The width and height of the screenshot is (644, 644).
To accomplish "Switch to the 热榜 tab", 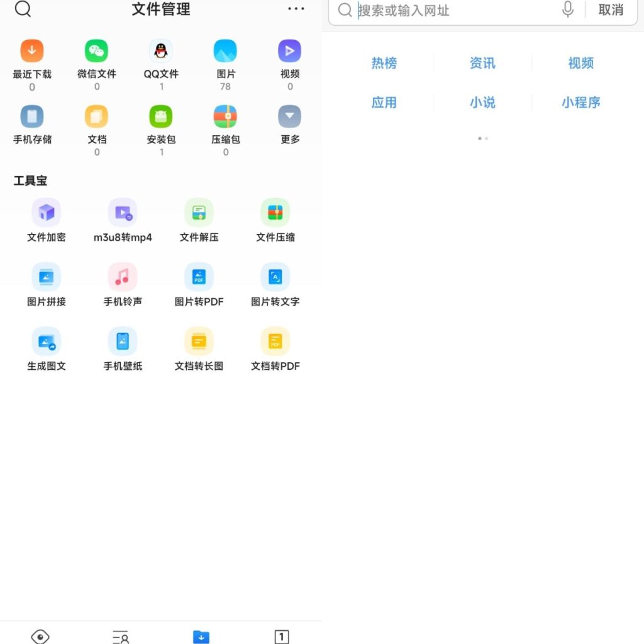I will (x=384, y=62).
